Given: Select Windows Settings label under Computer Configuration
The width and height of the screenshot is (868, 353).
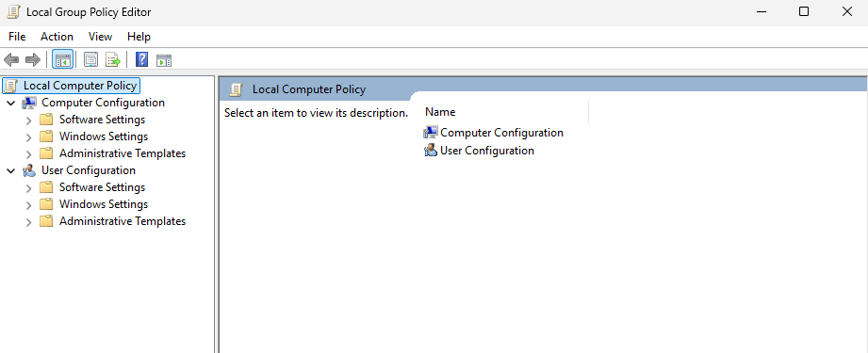Looking at the screenshot, I should tap(104, 136).
